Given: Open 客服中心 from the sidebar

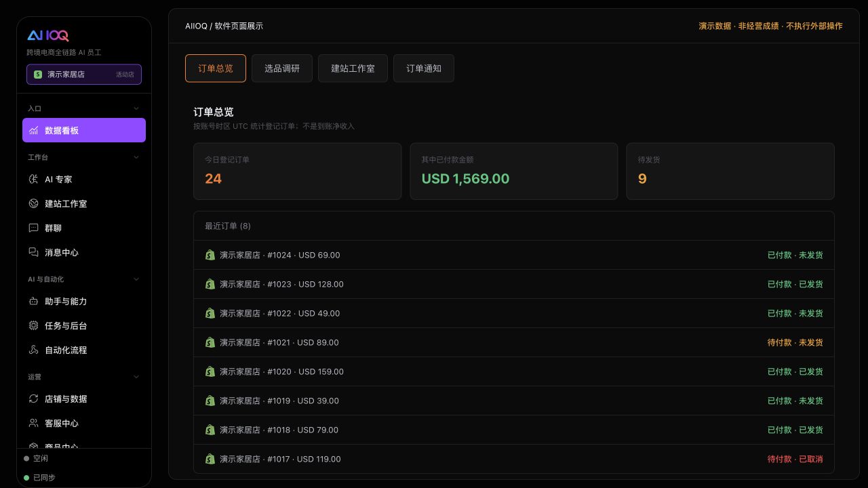Looking at the screenshot, I should 84,424.
